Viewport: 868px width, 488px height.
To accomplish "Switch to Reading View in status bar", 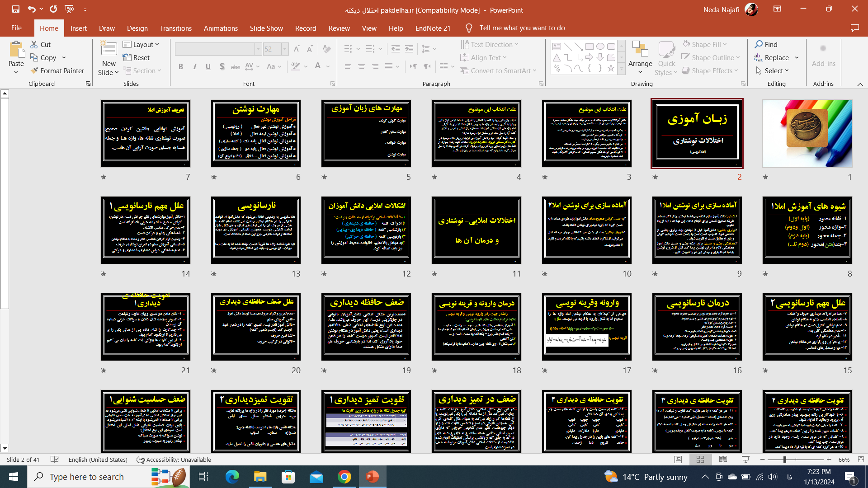I will tap(723, 460).
